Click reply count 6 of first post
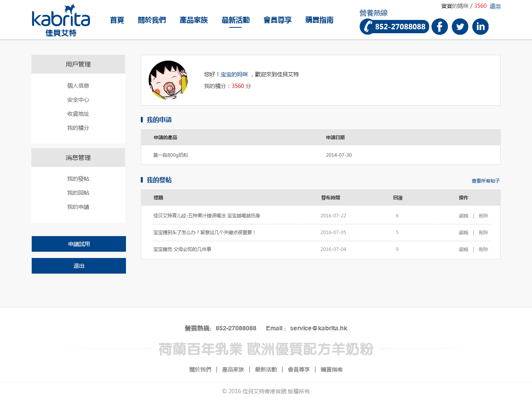 coord(397,216)
